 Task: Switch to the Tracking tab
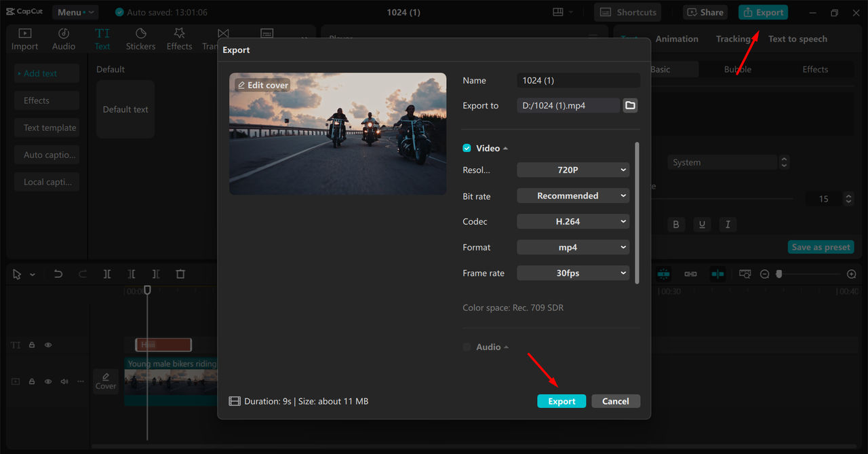pos(733,39)
